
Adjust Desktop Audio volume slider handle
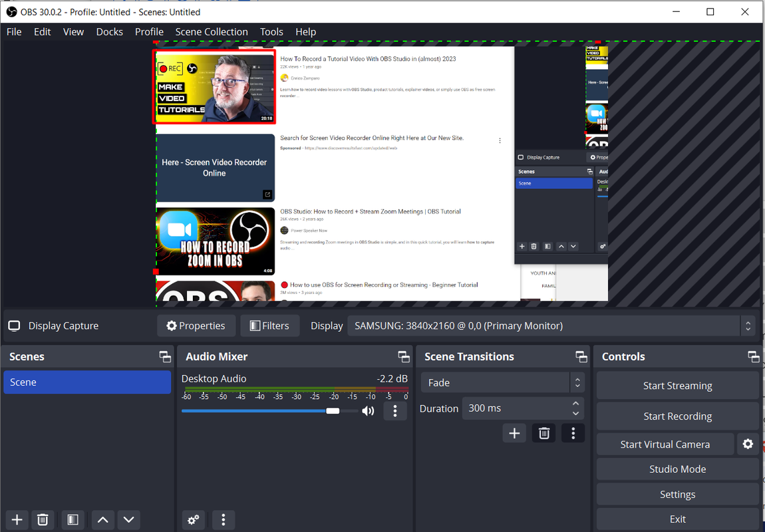pyautogui.click(x=333, y=411)
